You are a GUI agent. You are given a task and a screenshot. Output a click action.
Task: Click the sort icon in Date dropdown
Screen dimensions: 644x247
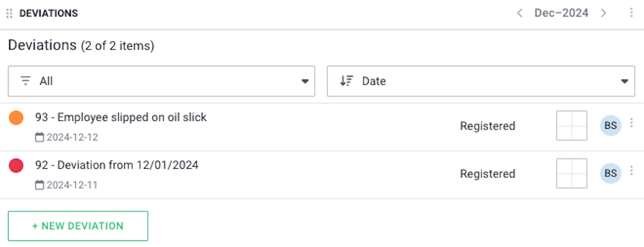346,81
